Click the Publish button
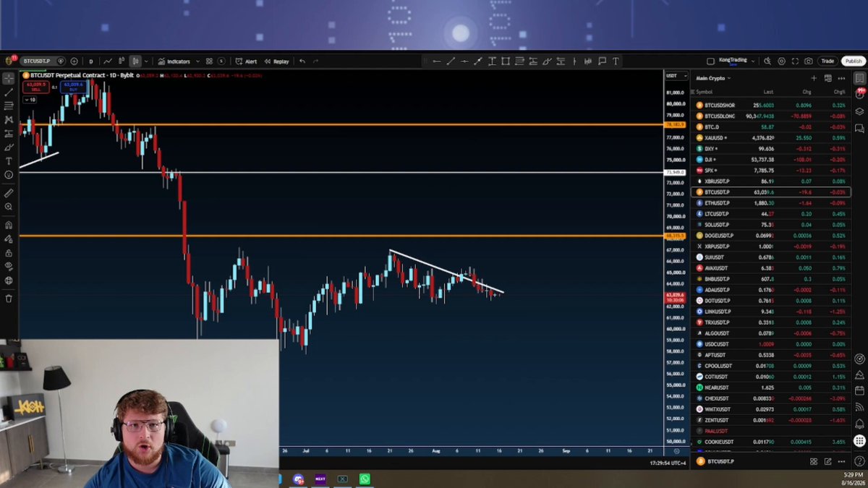The height and width of the screenshot is (488, 868). pos(854,61)
